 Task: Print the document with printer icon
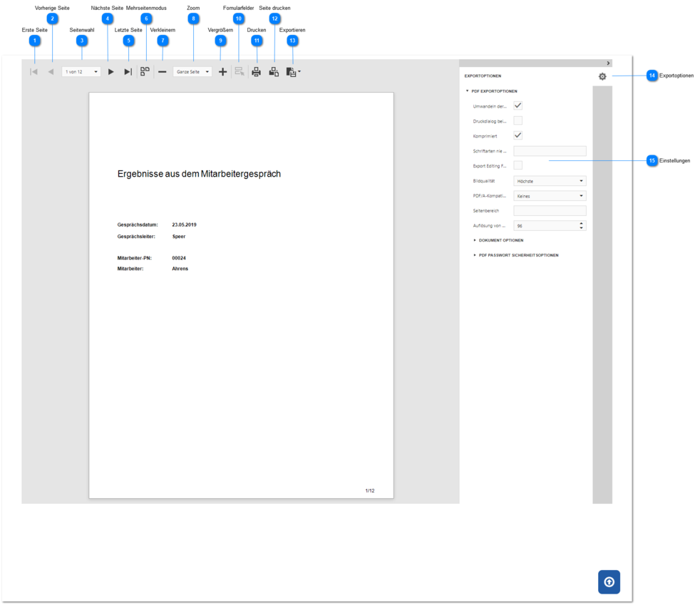[x=256, y=72]
